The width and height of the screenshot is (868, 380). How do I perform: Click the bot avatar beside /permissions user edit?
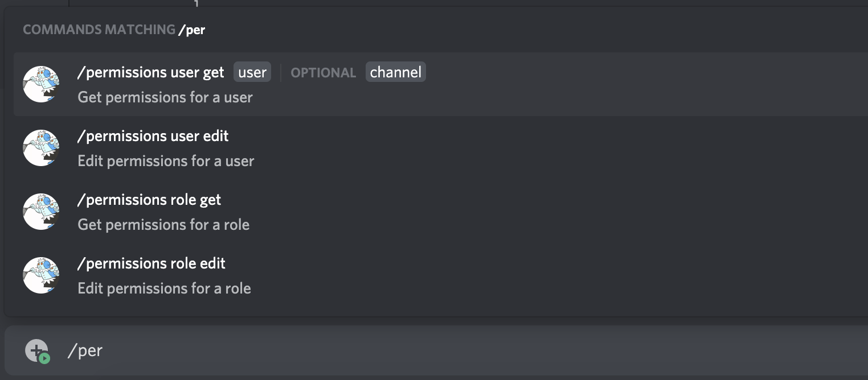pos(40,147)
